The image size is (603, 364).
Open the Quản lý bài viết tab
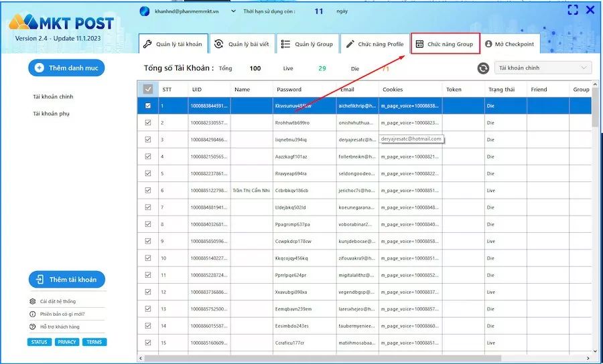tap(241, 44)
